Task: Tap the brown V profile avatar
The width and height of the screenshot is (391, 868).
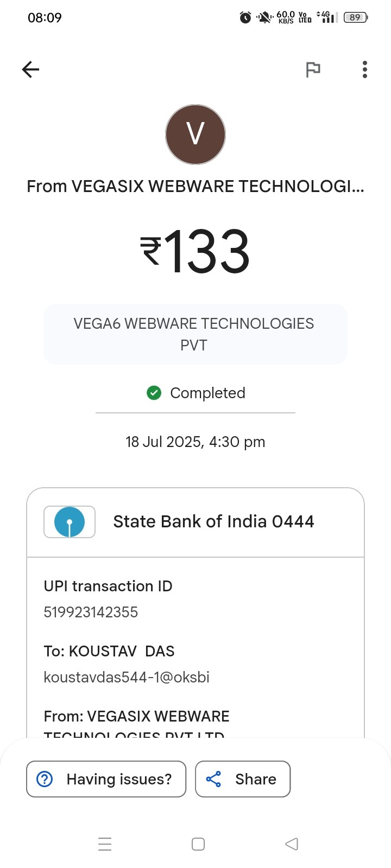Action: (x=195, y=135)
